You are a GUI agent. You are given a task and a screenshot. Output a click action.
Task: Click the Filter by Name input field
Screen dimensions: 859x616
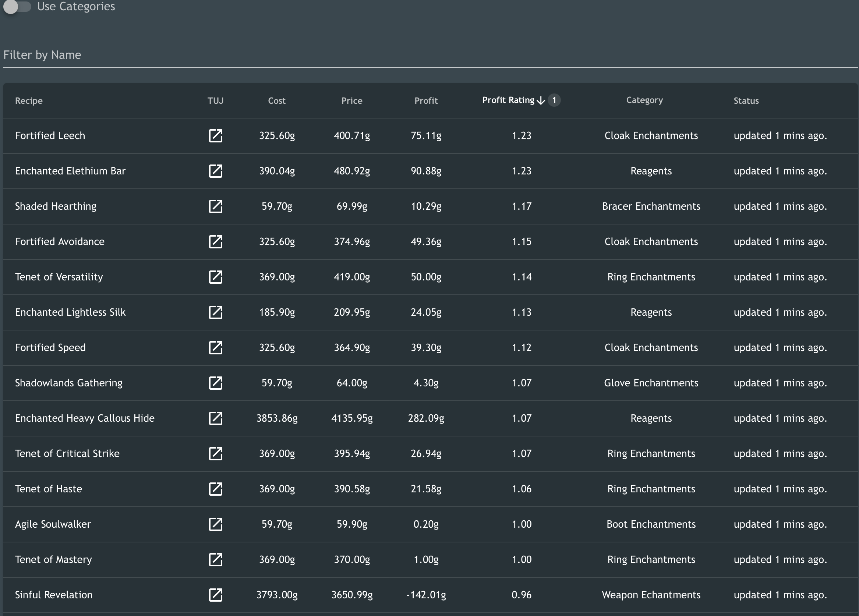point(430,55)
